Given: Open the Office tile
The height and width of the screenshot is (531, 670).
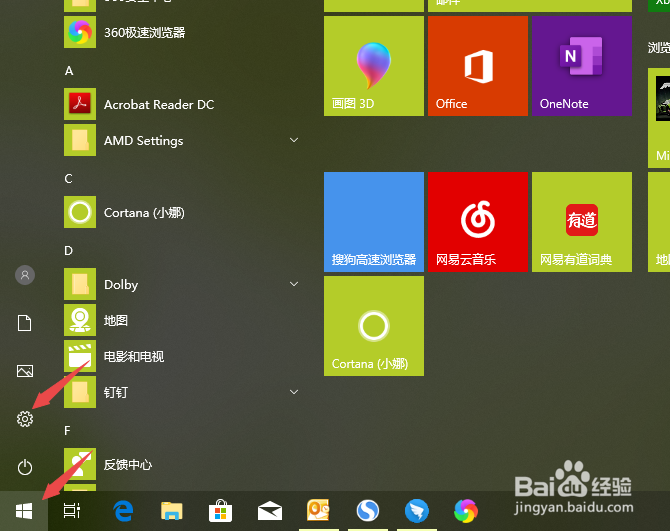Looking at the screenshot, I should (478, 66).
